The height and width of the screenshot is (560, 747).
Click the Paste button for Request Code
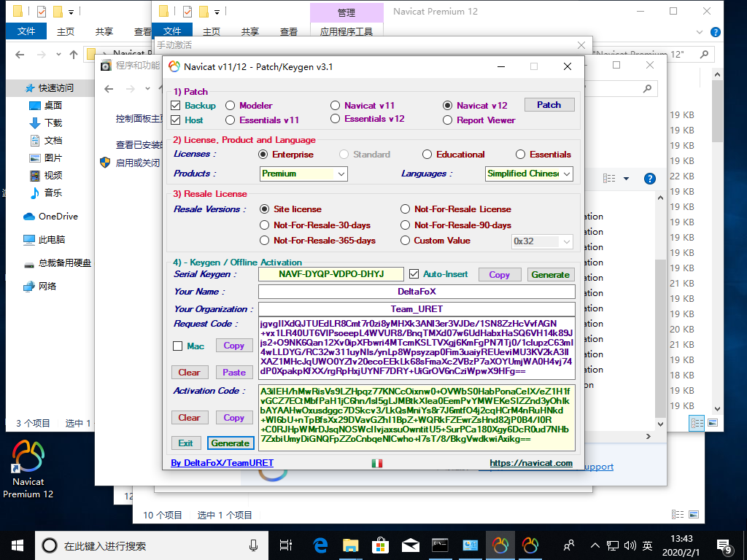coord(234,373)
